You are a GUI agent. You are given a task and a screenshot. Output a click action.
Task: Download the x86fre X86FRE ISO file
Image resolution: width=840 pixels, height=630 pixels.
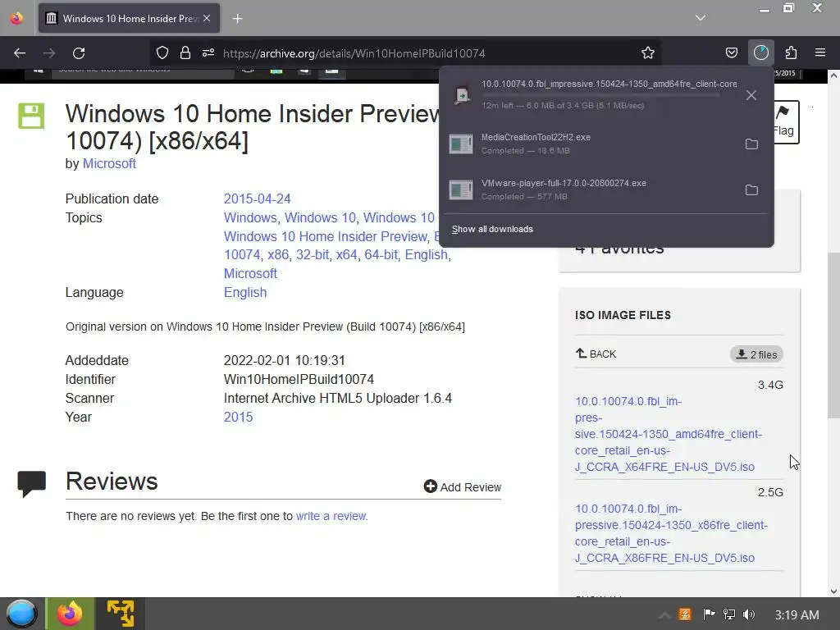coord(671,533)
